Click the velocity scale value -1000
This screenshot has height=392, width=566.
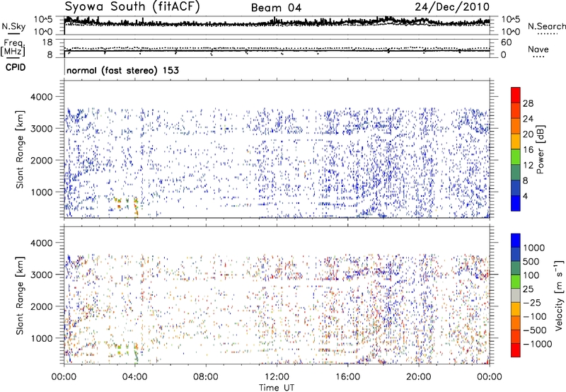click(x=538, y=344)
